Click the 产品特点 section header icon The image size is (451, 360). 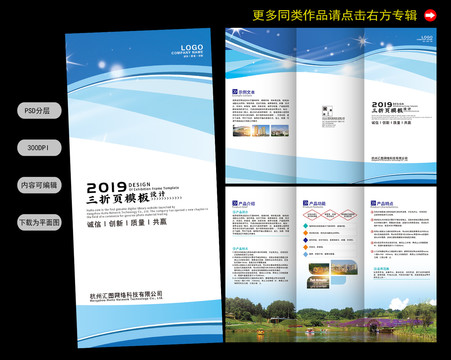(x=373, y=203)
